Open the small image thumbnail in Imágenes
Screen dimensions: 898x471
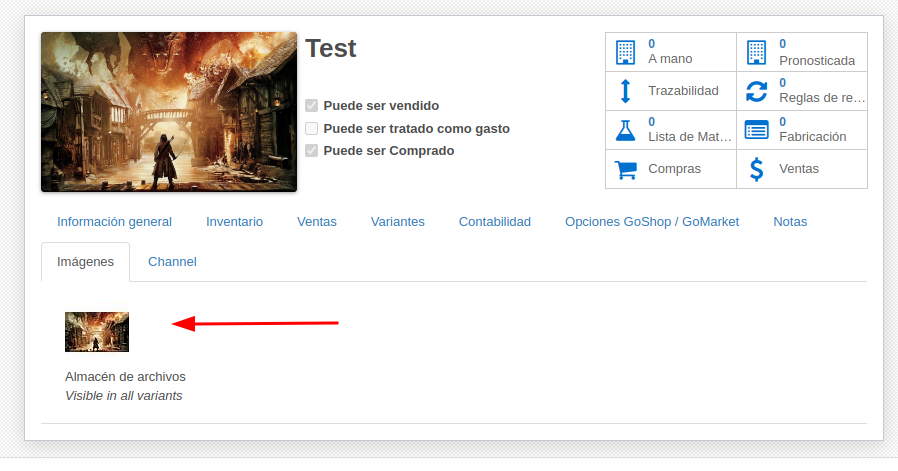97,332
